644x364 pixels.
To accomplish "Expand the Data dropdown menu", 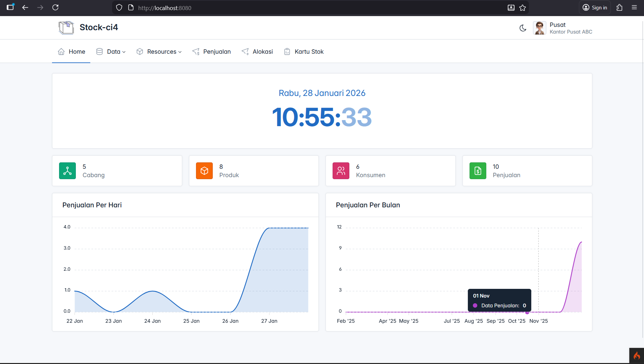I will click(111, 52).
